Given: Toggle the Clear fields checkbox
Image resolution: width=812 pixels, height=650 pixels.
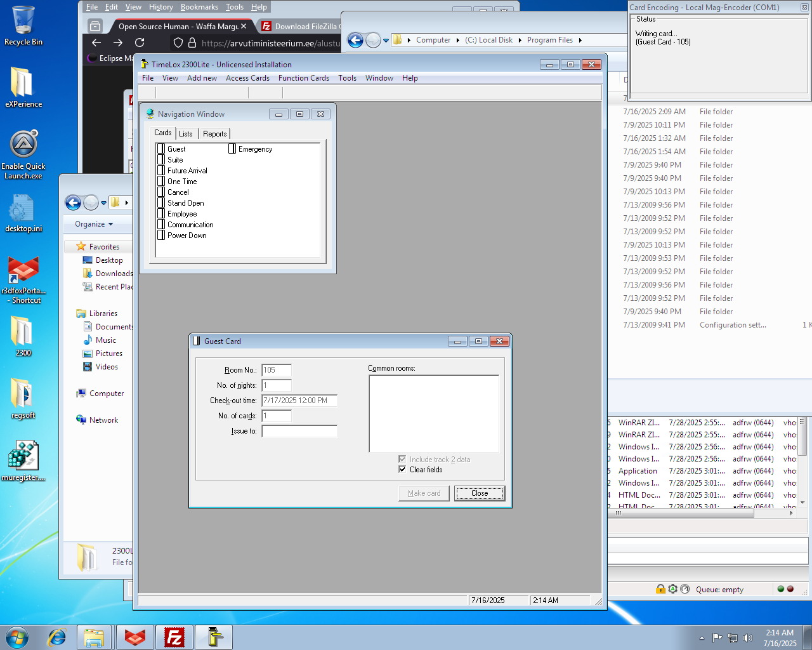Looking at the screenshot, I should pyautogui.click(x=402, y=470).
